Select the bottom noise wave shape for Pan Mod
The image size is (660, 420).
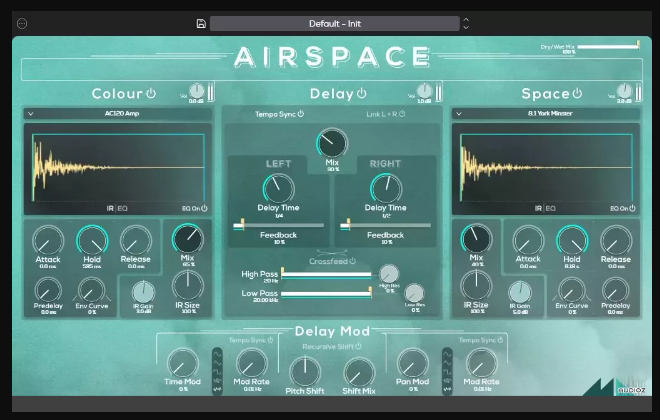pos(447,389)
